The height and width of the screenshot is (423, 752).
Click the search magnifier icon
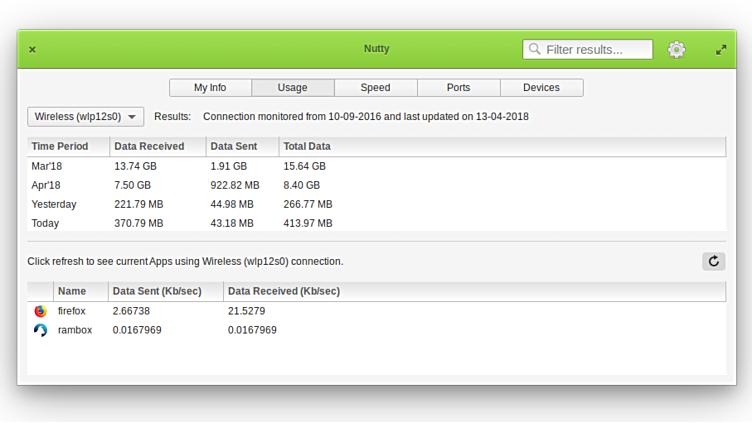(535, 49)
